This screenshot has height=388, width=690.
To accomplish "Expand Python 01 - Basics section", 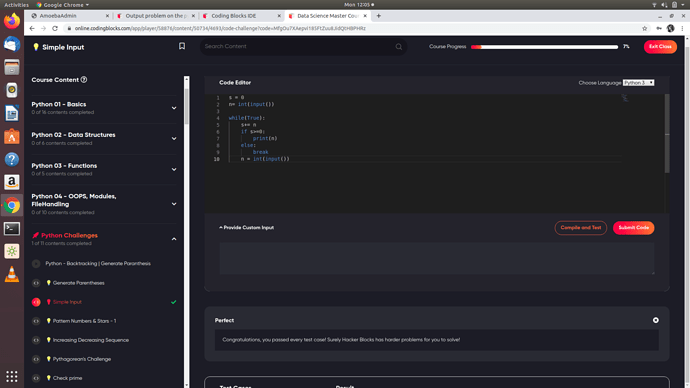I will point(174,108).
